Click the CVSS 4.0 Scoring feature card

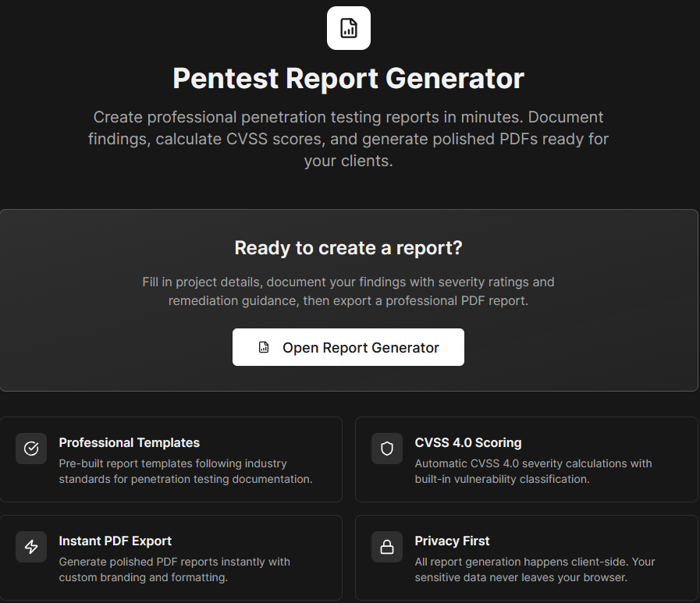526,459
